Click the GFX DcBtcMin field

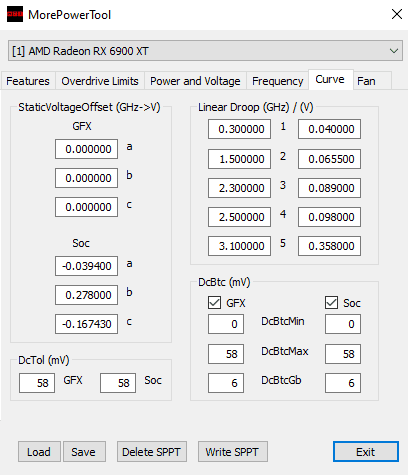pyautogui.click(x=226, y=324)
